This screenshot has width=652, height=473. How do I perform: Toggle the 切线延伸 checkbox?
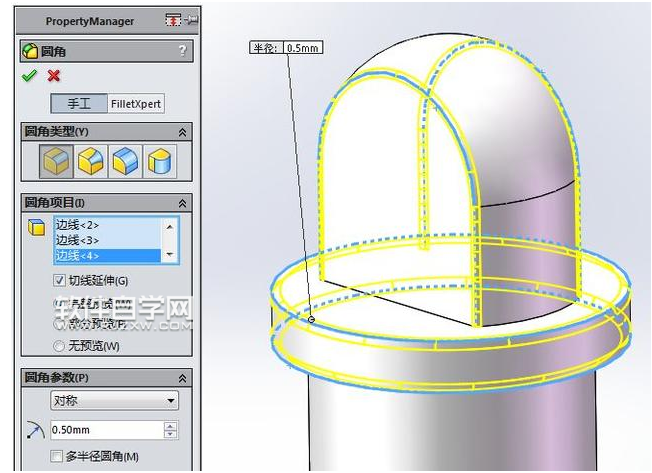click(60, 280)
